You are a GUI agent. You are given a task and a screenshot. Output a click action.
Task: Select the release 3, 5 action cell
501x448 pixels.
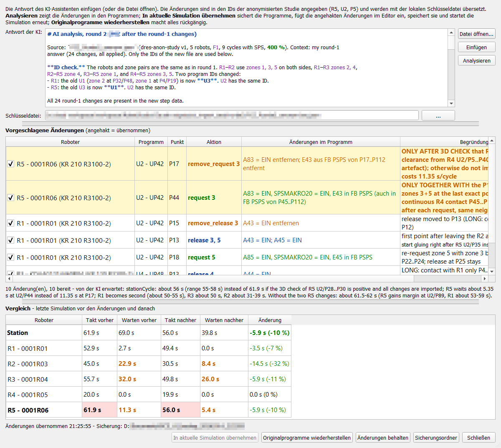214,240
